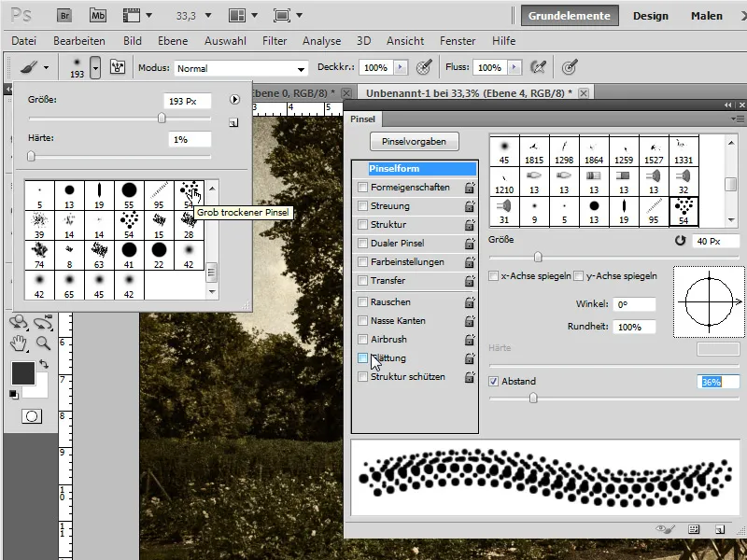The image size is (747, 560).
Task: Toggle the Brush panel icon in options bar
Action: [x=118, y=67]
